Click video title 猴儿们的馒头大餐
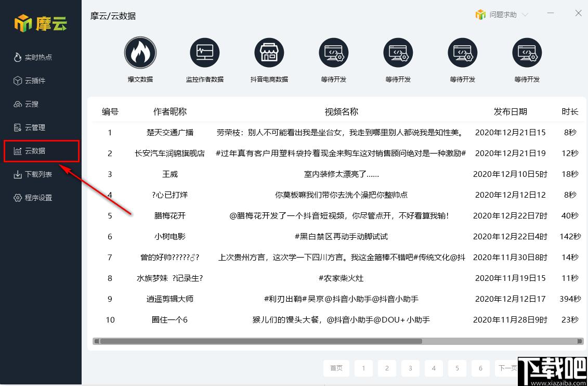588x386 pixels. pos(341,319)
